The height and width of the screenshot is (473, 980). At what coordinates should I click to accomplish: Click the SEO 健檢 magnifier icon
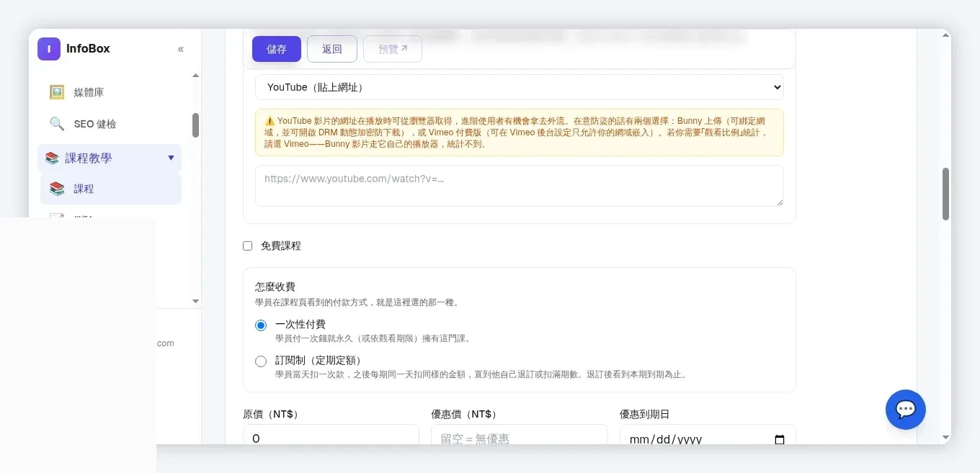57,124
